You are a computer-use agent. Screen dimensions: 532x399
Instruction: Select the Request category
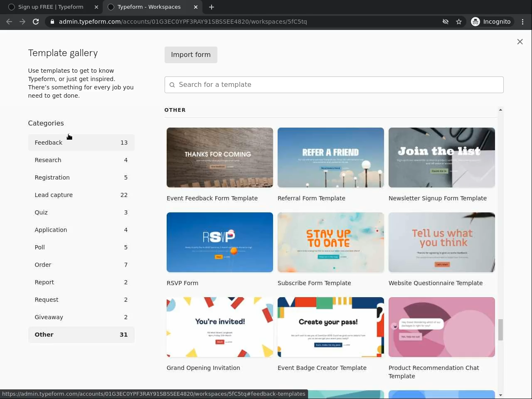point(81,300)
